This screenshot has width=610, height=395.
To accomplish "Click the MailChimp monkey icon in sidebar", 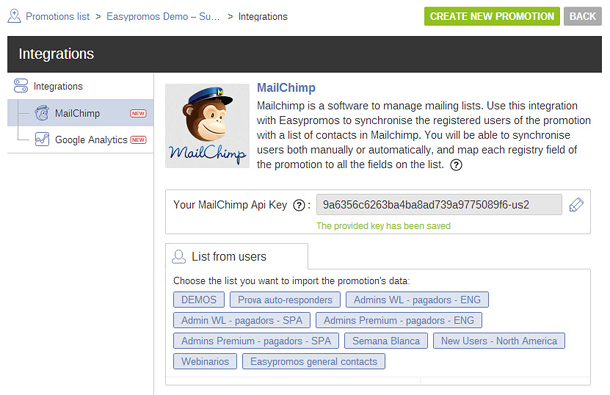I will coord(42,113).
